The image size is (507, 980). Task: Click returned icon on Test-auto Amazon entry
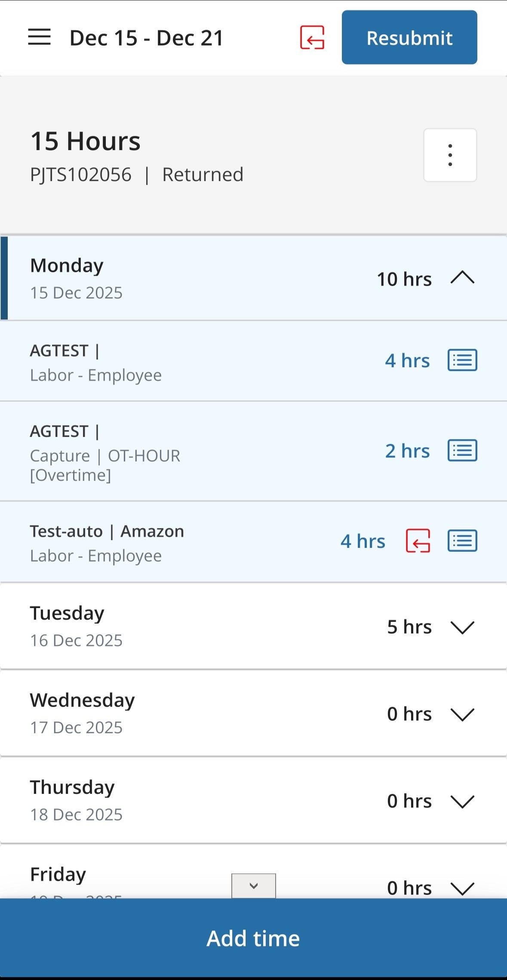(418, 541)
